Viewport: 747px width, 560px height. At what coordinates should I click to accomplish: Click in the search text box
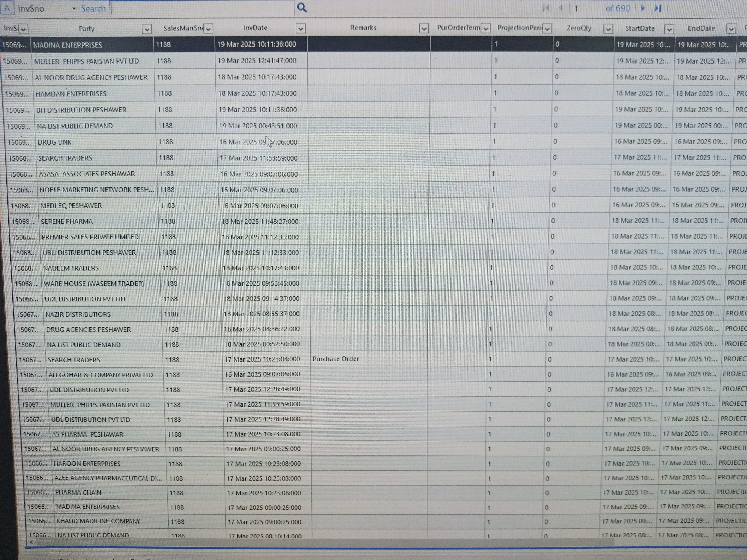click(203, 8)
